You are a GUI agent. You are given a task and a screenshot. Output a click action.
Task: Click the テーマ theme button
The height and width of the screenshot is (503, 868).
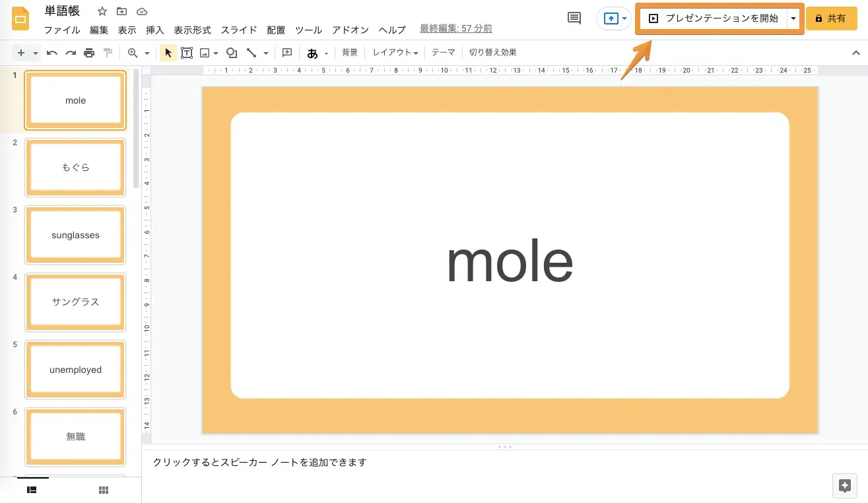tap(444, 53)
